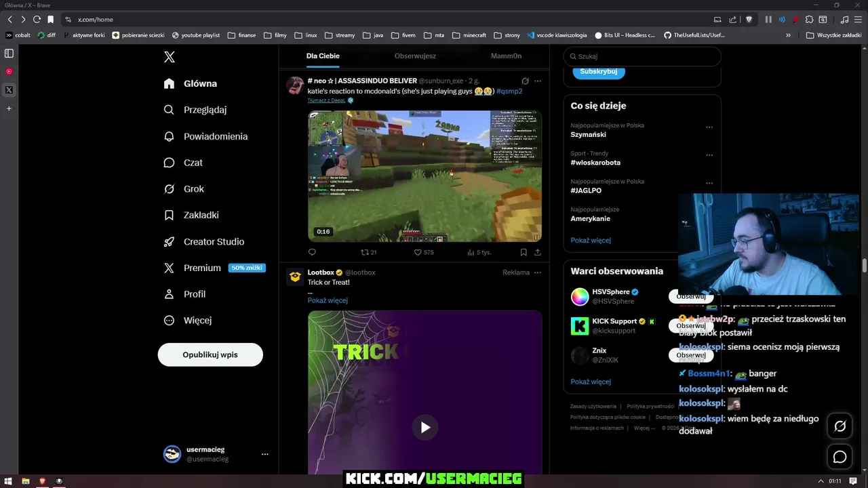Open the Czat messages page
The image size is (868, 488).
coord(183,163)
